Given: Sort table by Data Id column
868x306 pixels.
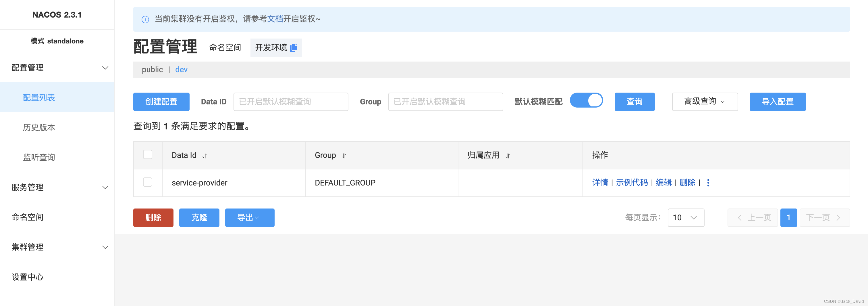Looking at the screenshot, I should click(x=205, y=156).
